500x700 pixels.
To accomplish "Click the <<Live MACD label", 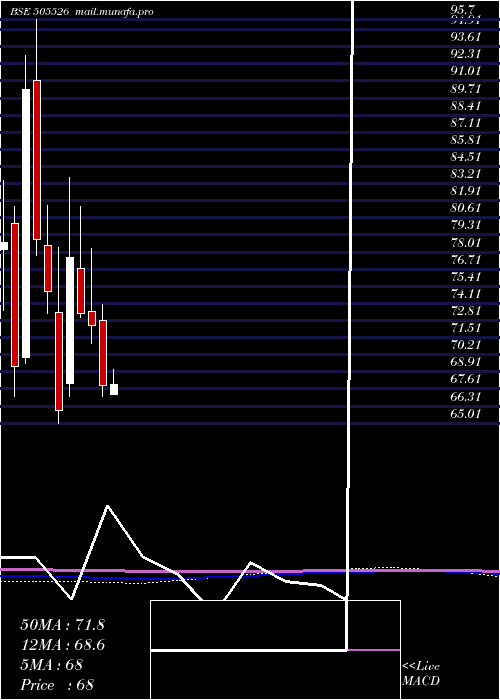I will pyautogui.click(x=421, y=674).
